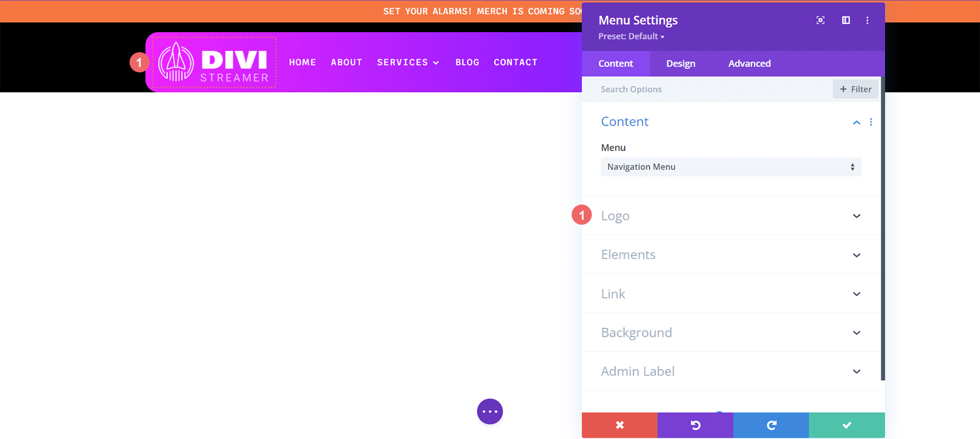This screenshot has width=980, height=439.
Task: Open fullscreen expand icon in Menu Settings
Action: pos(820,20)
